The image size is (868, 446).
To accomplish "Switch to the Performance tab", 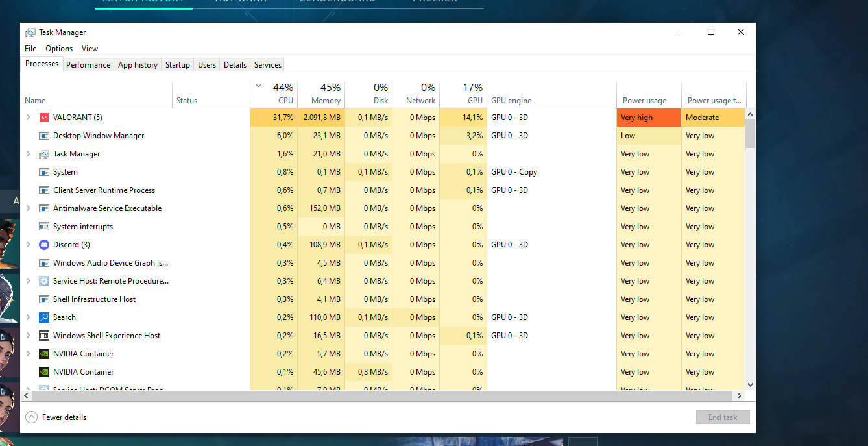I will (88, 65).
